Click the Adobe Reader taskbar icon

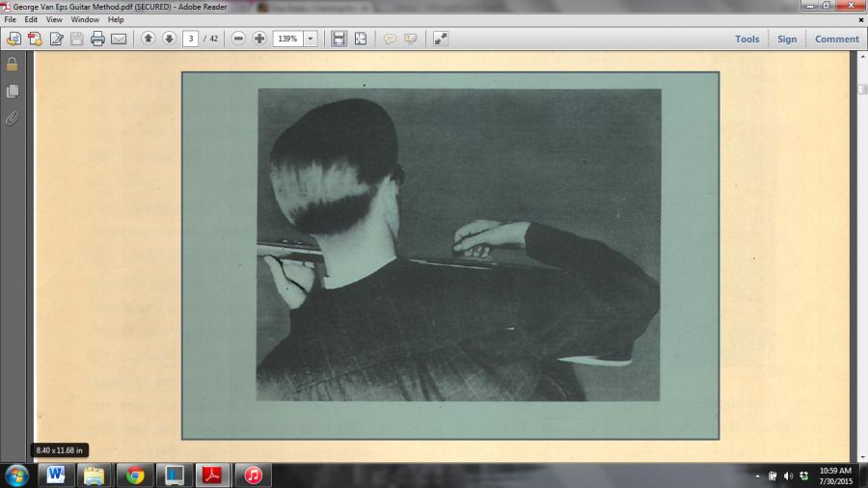click(x=212, y=475)
